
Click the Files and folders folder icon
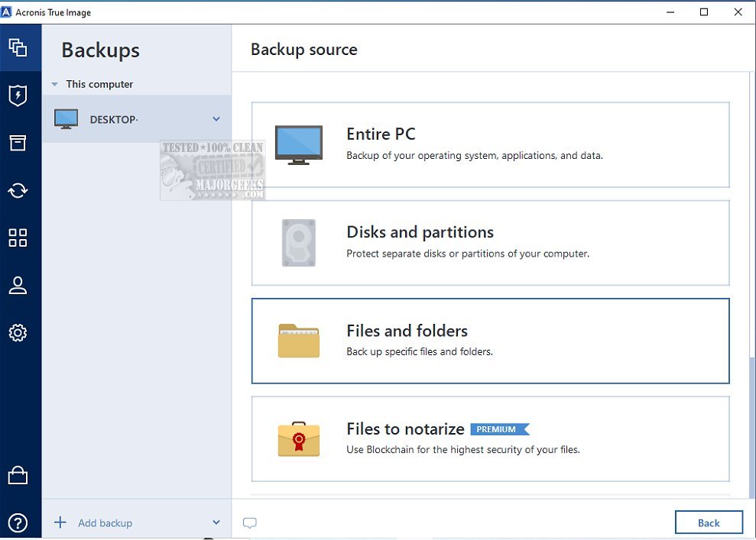pyautogui.click(x=298, y=341)
